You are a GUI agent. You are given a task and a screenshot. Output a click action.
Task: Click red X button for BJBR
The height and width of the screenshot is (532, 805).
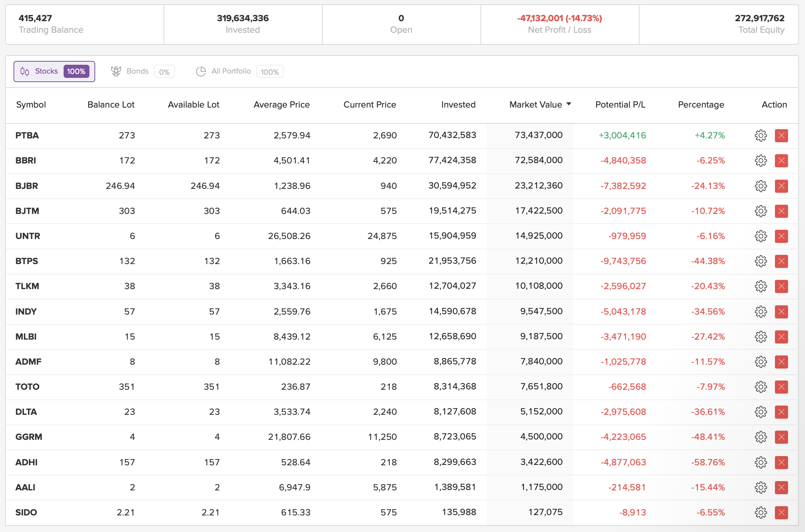781,186
